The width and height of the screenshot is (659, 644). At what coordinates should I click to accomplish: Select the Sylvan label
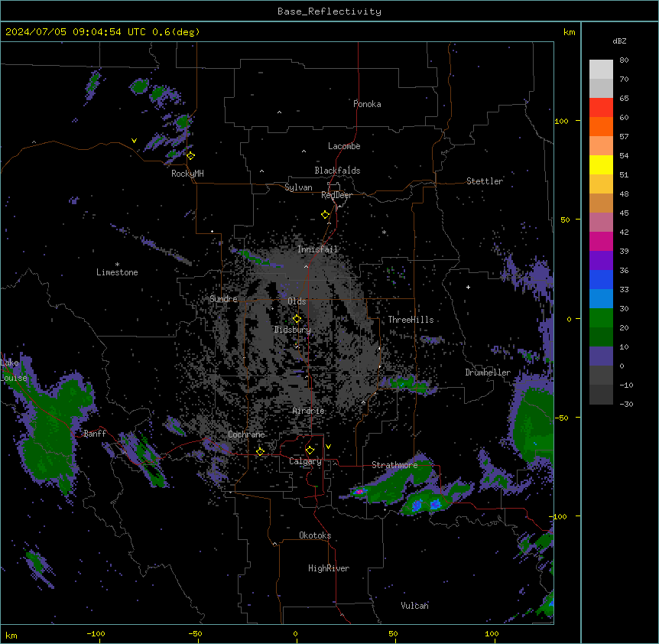point(298,187)
